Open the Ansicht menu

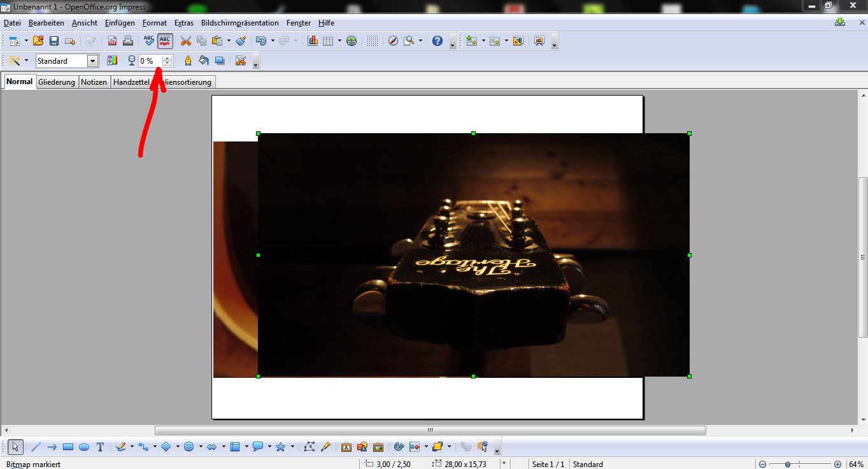click(x=85, y=23)
